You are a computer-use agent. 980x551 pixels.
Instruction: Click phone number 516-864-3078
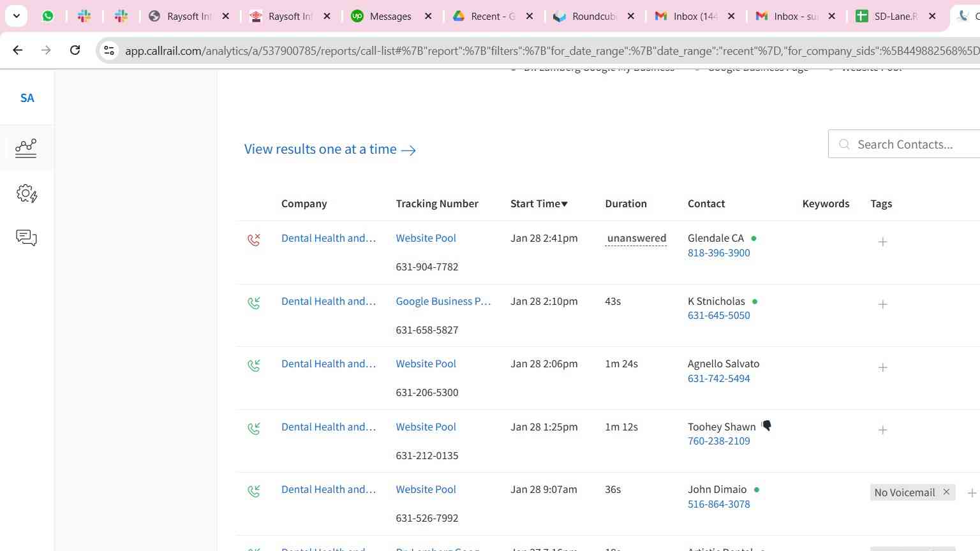click(718, 504)
